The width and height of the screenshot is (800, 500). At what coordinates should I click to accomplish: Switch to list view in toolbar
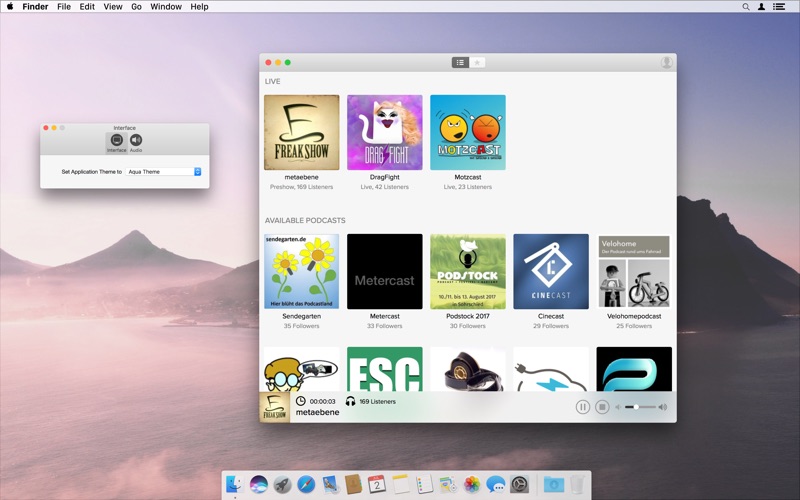pos(460,62)
